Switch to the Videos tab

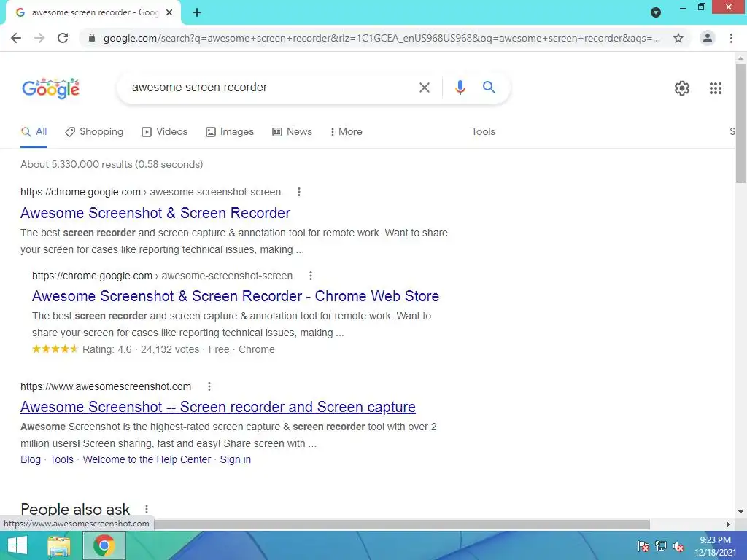coord(165,132)
